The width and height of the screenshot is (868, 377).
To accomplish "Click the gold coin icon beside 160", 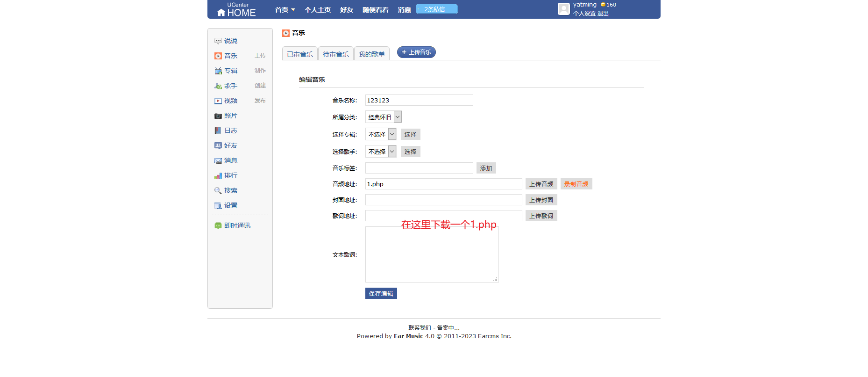I will tap(603, 5).
